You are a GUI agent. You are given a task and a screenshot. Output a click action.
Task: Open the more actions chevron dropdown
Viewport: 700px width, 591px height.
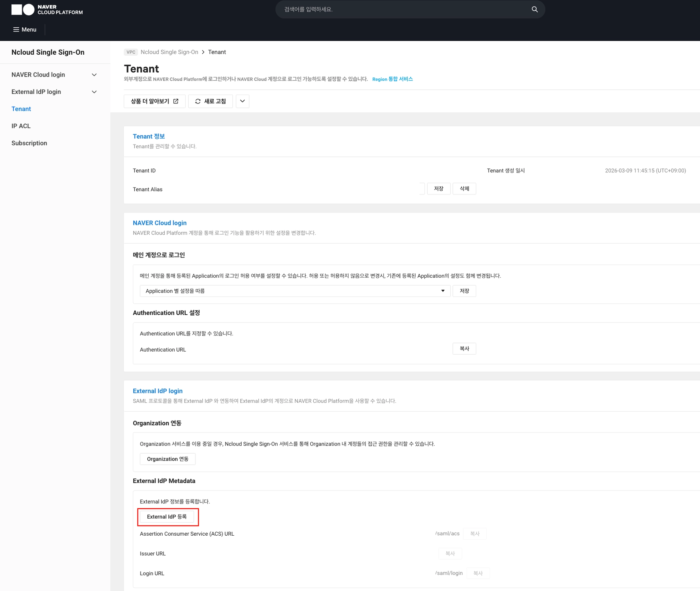coord(242,101)
